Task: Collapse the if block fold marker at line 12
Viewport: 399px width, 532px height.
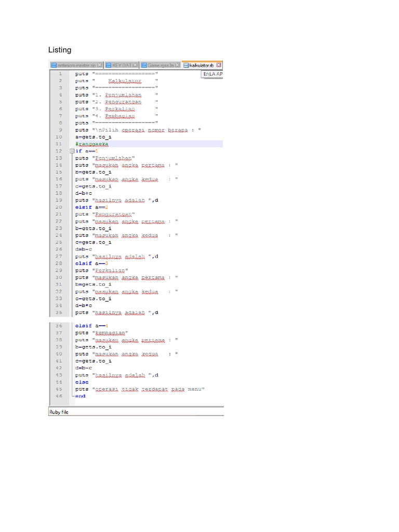Action: coord(72,151)
